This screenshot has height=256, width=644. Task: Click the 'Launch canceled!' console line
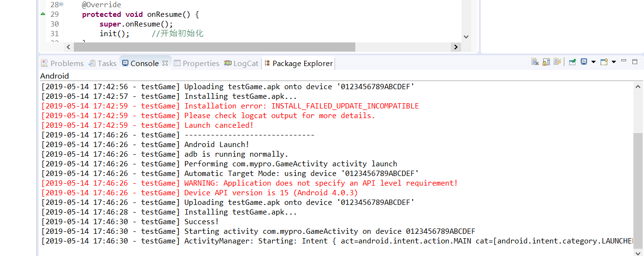(x=147, y=125)
